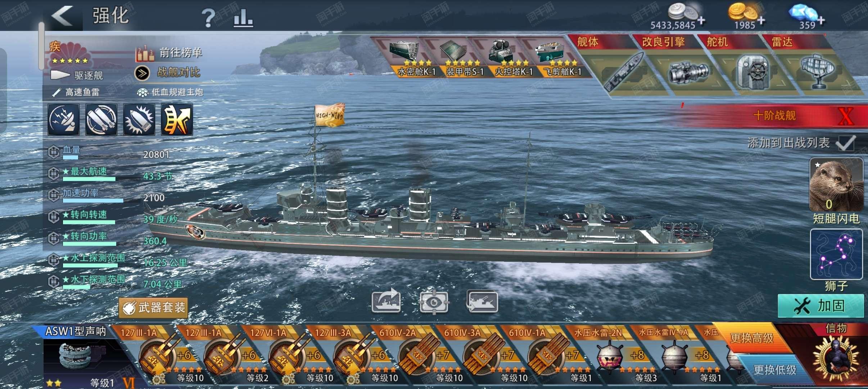Open the question mark help icon
868x389 pixels.
208,18
